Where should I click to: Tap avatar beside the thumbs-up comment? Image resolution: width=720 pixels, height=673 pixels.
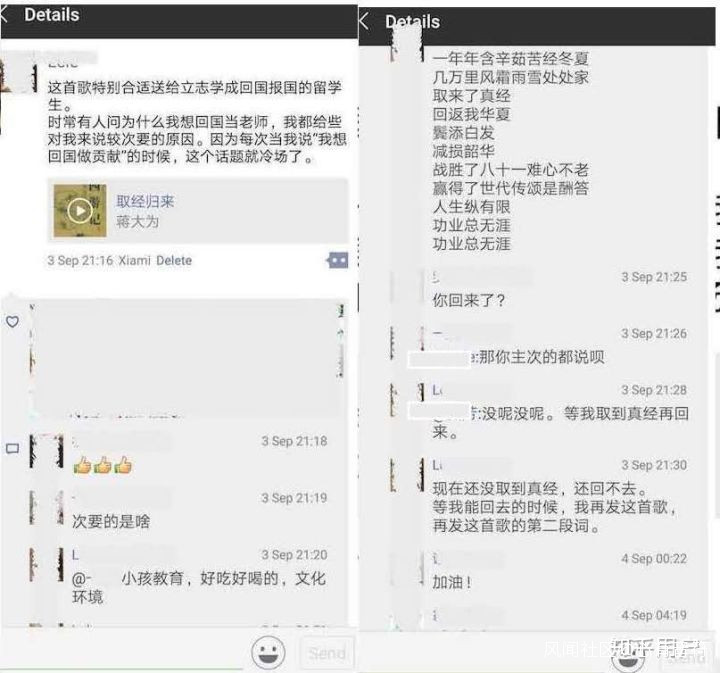coord(46,452)
